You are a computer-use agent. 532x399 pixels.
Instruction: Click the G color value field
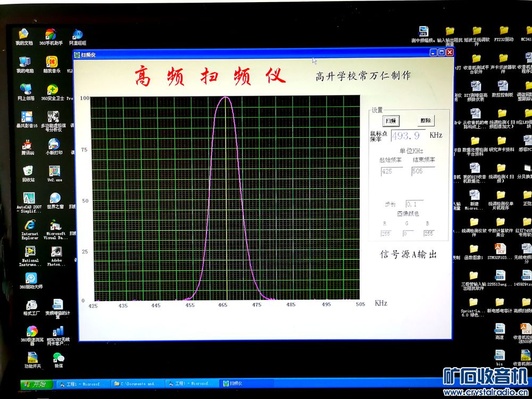tap(408, 234)
